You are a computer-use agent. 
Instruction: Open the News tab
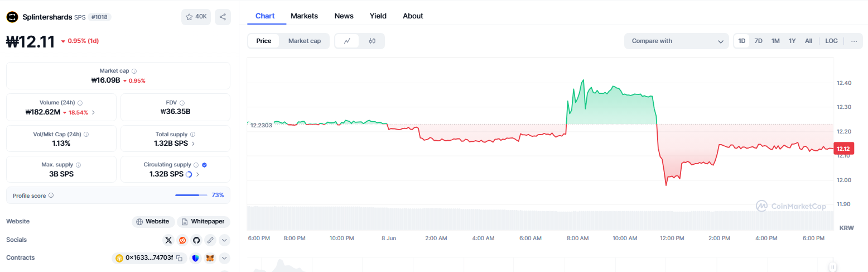coord(344,16)
